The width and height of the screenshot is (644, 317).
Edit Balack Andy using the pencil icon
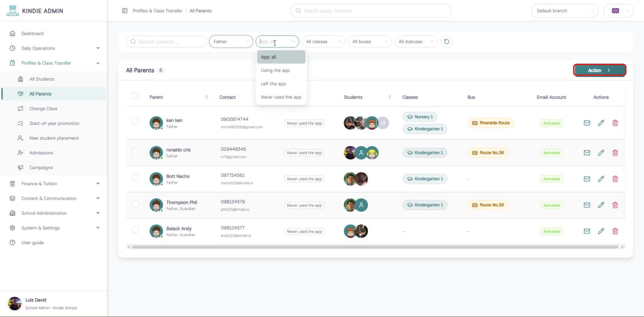pos(601,231)
